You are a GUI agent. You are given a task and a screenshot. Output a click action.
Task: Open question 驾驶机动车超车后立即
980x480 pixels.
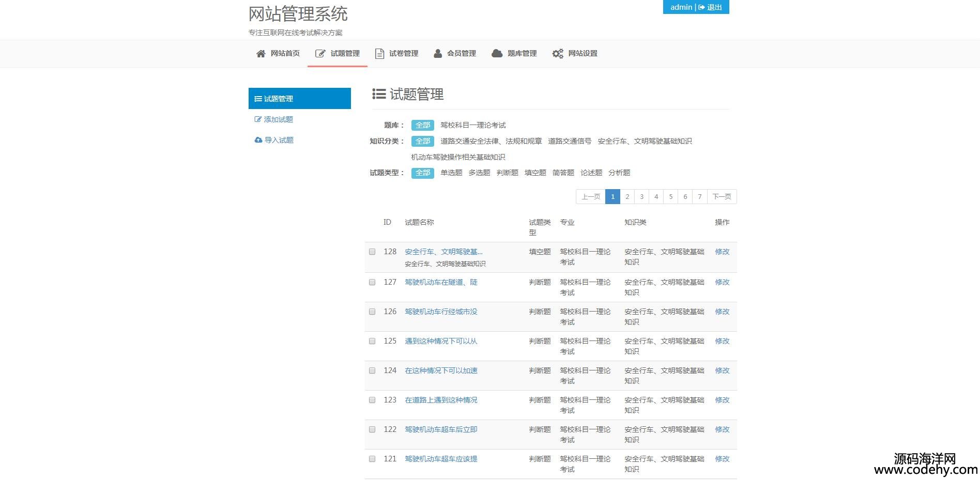[441, 429]
